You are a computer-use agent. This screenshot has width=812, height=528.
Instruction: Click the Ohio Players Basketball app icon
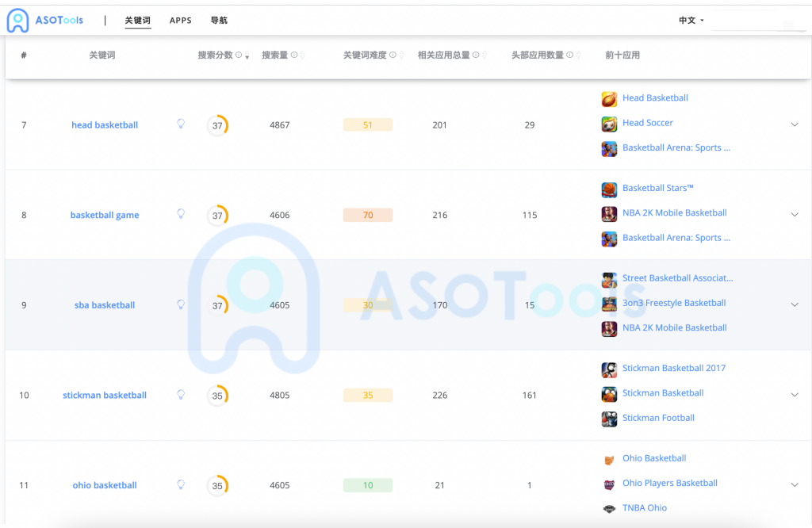[609, 484]
